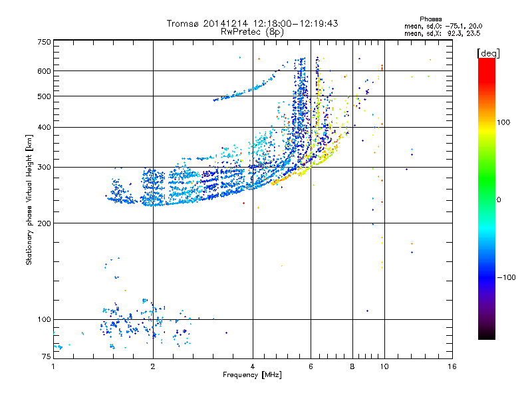
Task: Select the 'mean, sd,O: -75.1, 20.0' line
Action: click(x=444, y=26)
